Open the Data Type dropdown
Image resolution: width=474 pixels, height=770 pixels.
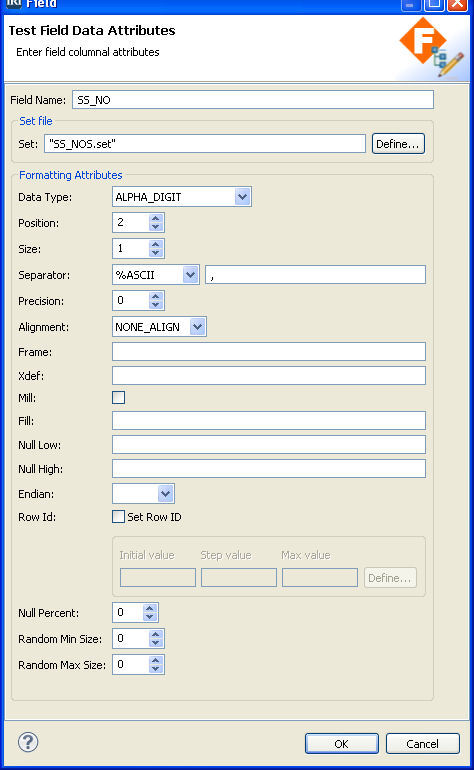coord(242,197)
